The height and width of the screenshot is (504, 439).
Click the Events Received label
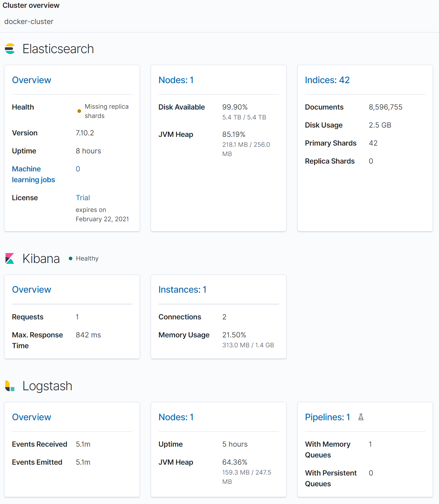click(40, 444)
